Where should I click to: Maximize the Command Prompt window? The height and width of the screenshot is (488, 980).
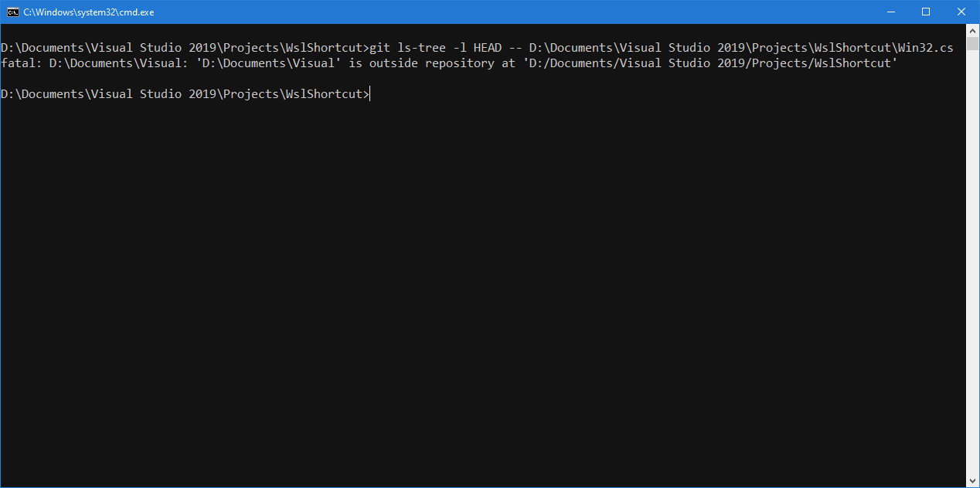(x=925, y=12)
